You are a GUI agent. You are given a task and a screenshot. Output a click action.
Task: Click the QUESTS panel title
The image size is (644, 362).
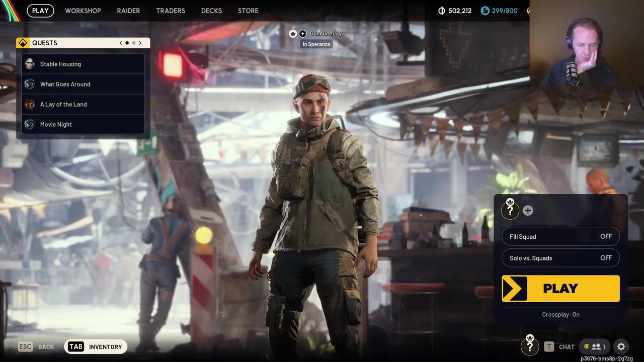coord(45,43)
